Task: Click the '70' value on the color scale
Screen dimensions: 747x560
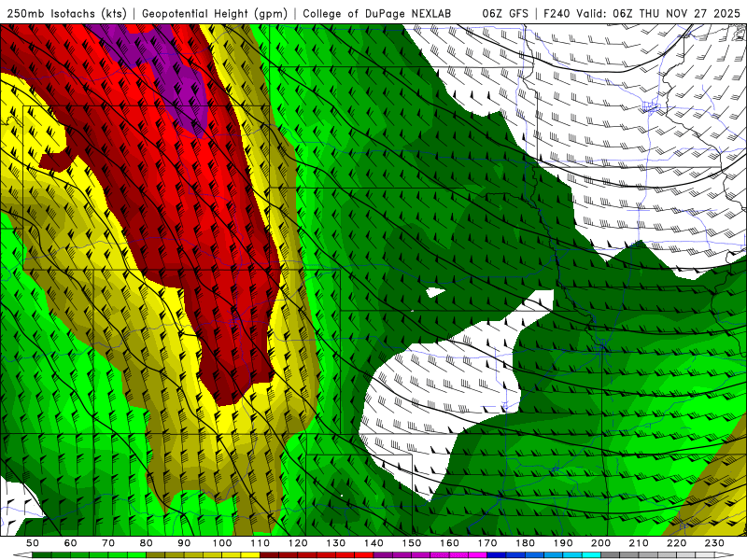Action: [108, 543]
